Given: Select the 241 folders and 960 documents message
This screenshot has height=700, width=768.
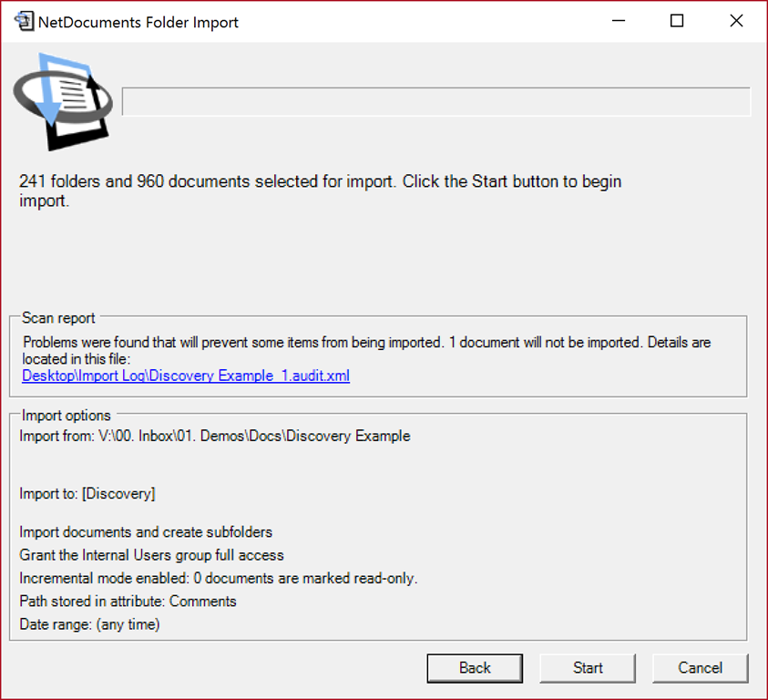Looking at the screenshot, I should 321,190.
